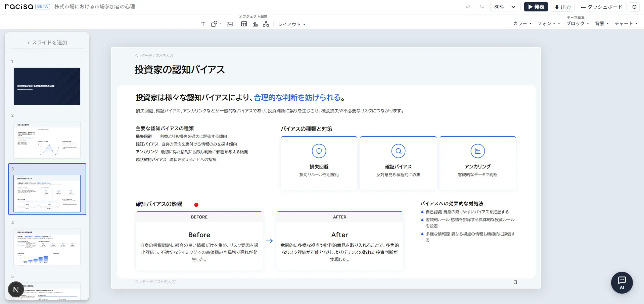This screenshot has width=644, height=304.
Task: Return via the ダッシュボード button
Action: pos(601,7)
